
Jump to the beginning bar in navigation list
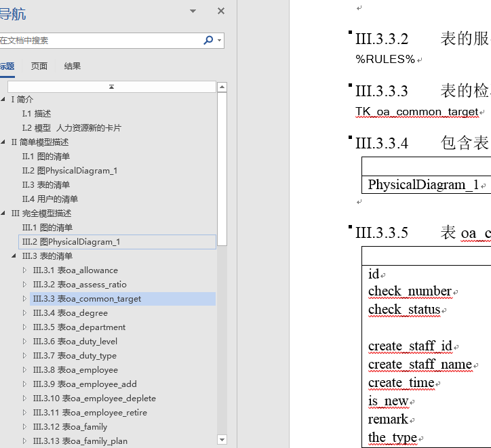click(111, 87)
